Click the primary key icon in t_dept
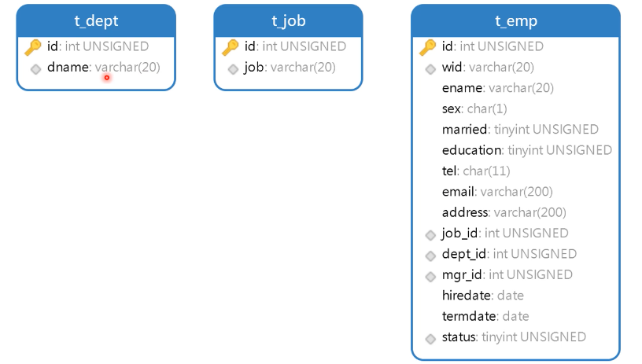The width and height of the screenshot is (642, 364). pos(33,47)
